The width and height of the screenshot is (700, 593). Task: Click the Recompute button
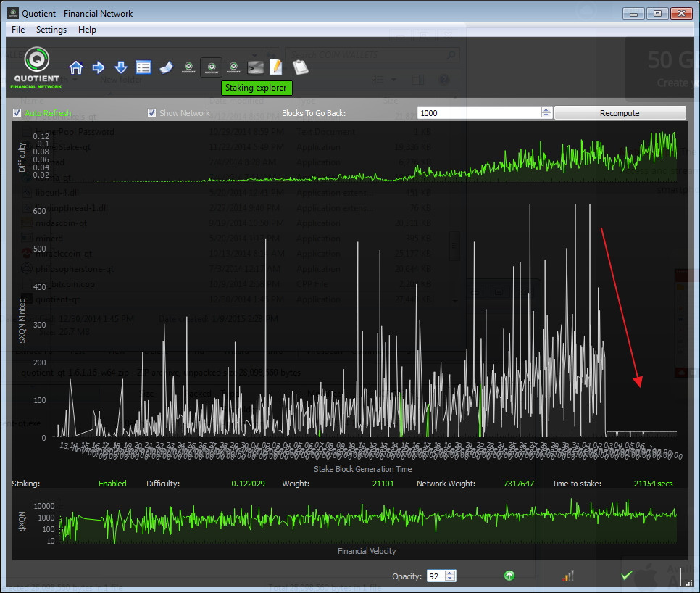coord(620,113)
